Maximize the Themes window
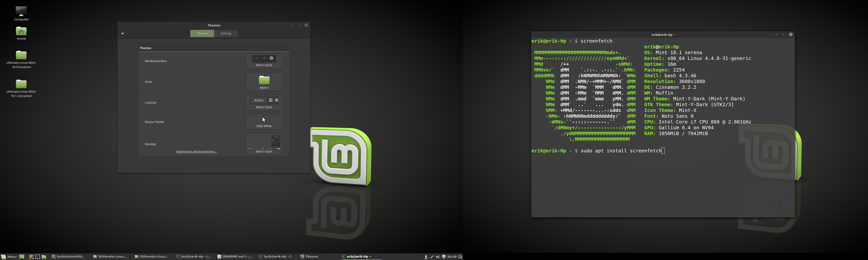 click(x=299, y=25)
